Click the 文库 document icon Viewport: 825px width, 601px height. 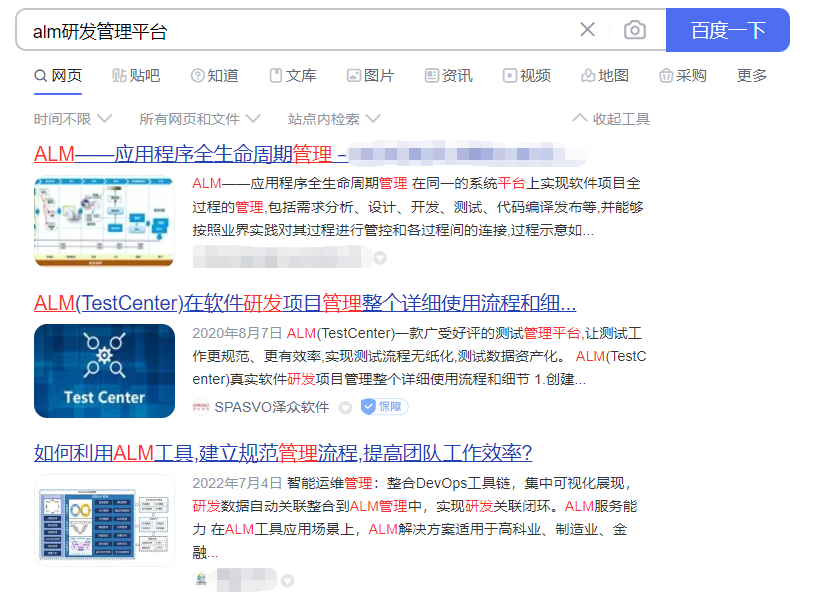(x=275, y=76)
